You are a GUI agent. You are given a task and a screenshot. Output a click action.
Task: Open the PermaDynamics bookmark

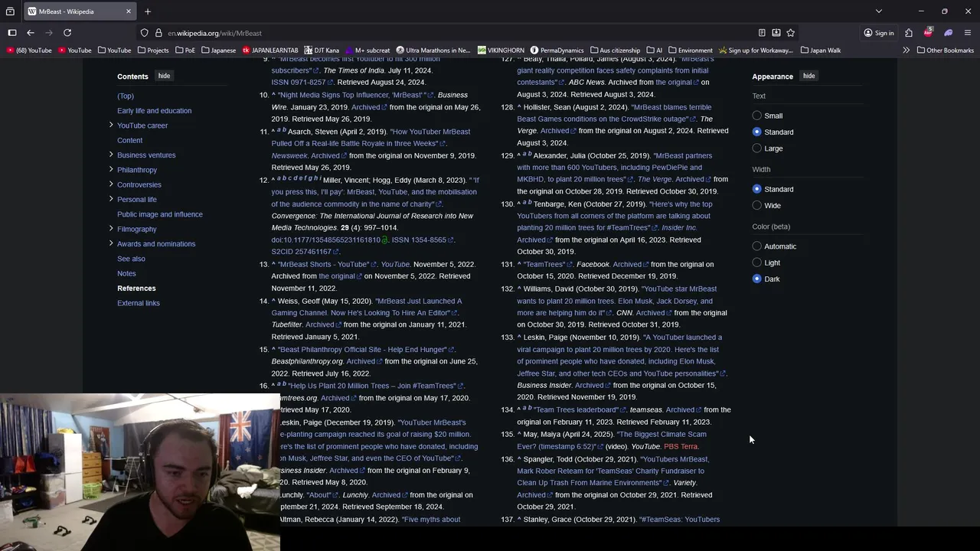[557, 51]
